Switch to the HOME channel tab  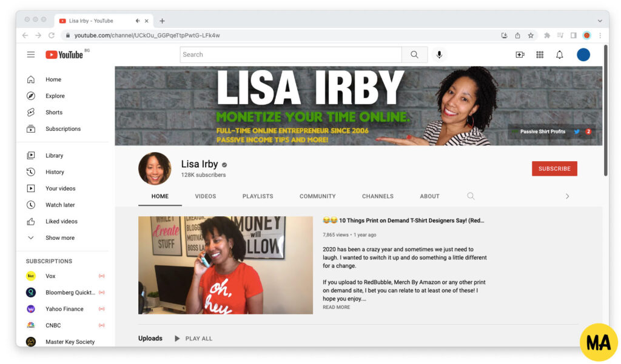[160, 196]
